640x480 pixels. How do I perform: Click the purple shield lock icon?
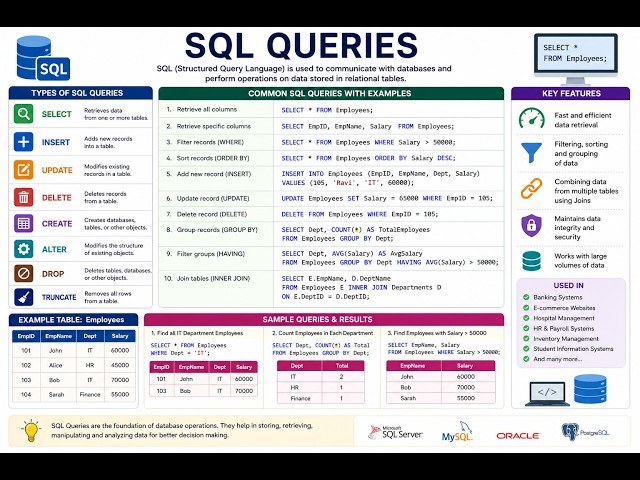click(x=531, y=225)
